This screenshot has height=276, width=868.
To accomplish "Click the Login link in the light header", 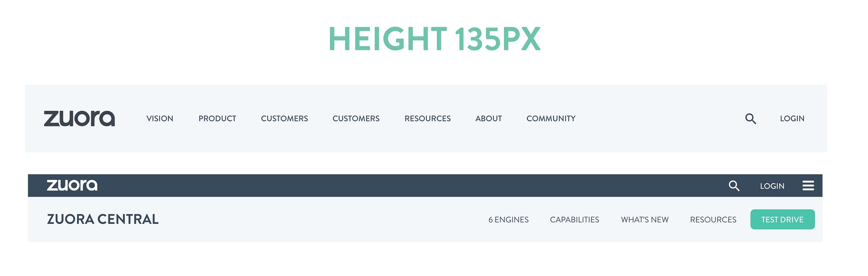I will pos(792,118).
